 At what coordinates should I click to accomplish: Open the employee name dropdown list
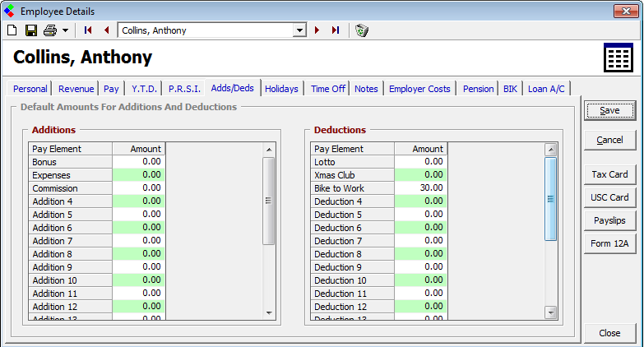point(299,30)
